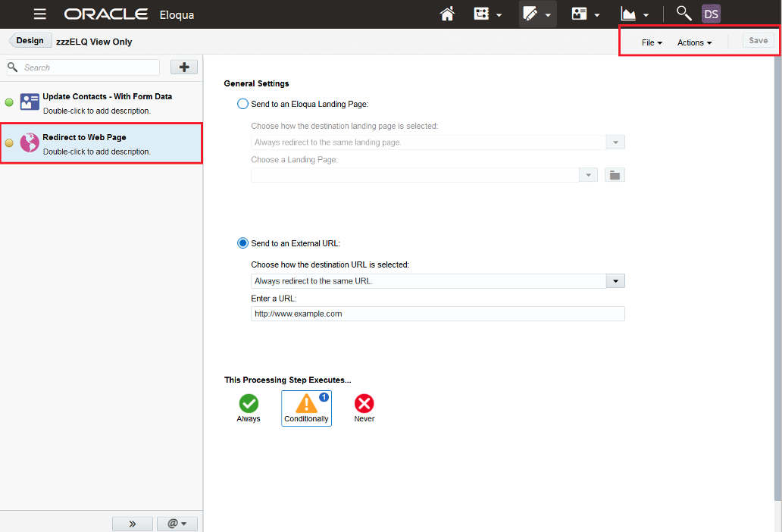Screen dimensions: 782x532
Task: Switch to the Design tab
Action: (30, 39)
